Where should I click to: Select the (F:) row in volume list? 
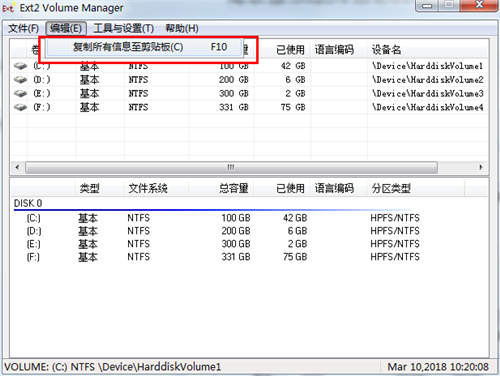pos(249,107)
